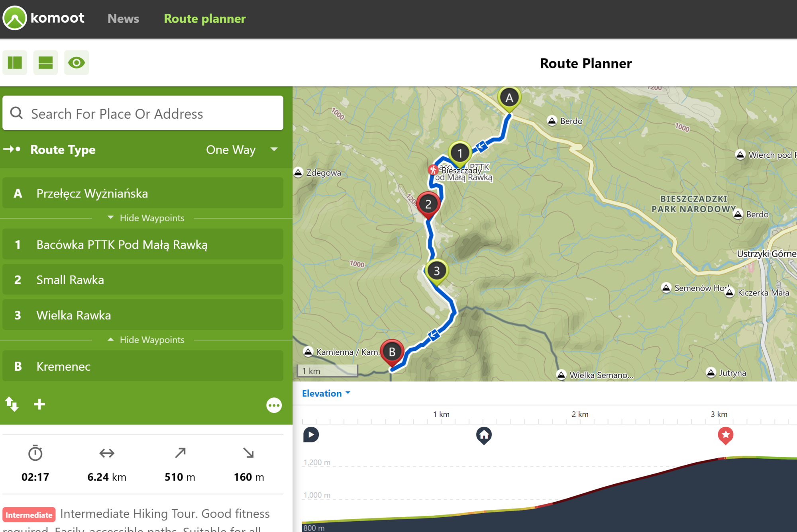
Task: Click the Intermediate difficulty badge
Action: (x=29, y=514)
